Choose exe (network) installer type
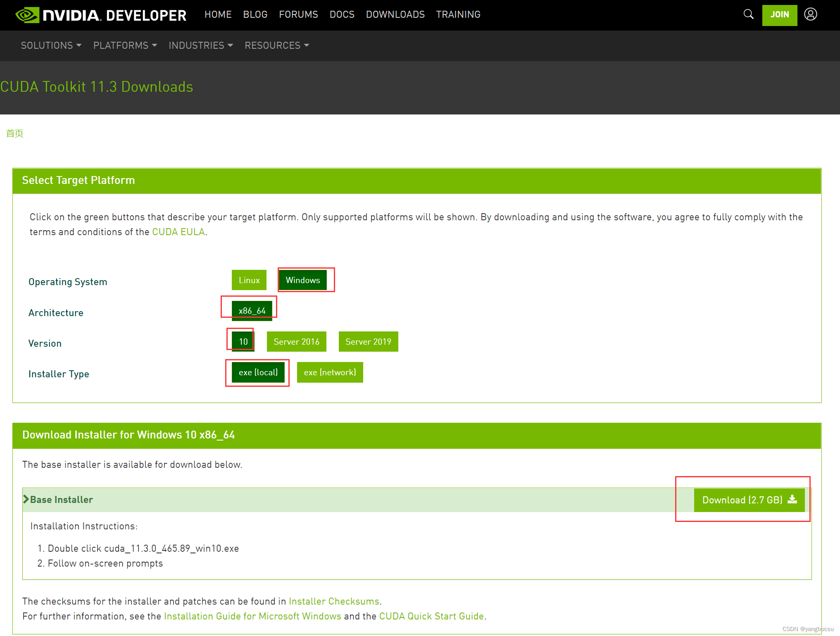The width and height of the screenshot is (840, 636). click(329, 372)
